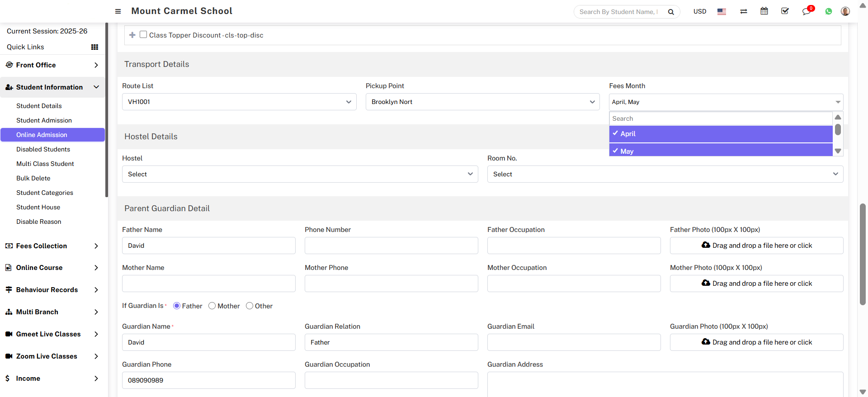This screenshot has height=397, width=868.
Task: Open chat notifications icon with badge
Action: [x=807, y=11]
